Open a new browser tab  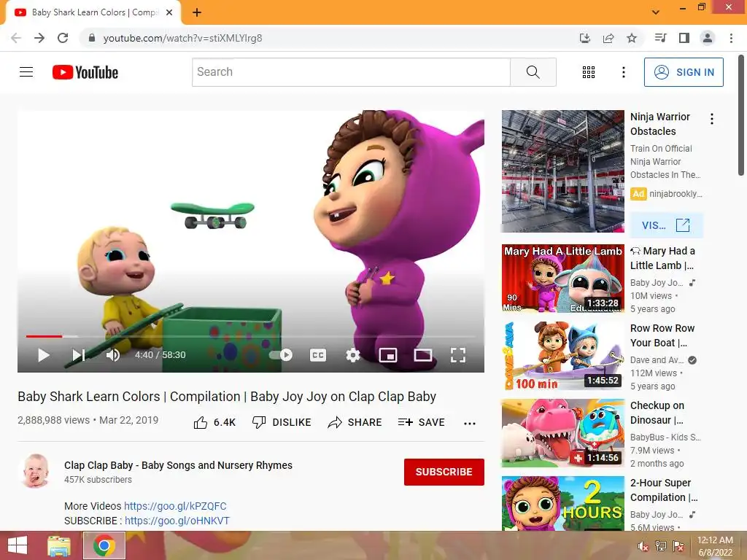pyautogui.click(x=197, y=12)
